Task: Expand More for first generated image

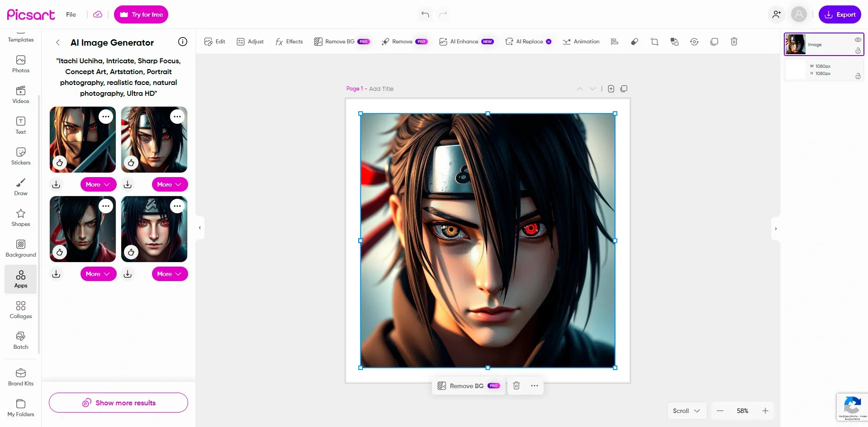Action: click(98, 184)
